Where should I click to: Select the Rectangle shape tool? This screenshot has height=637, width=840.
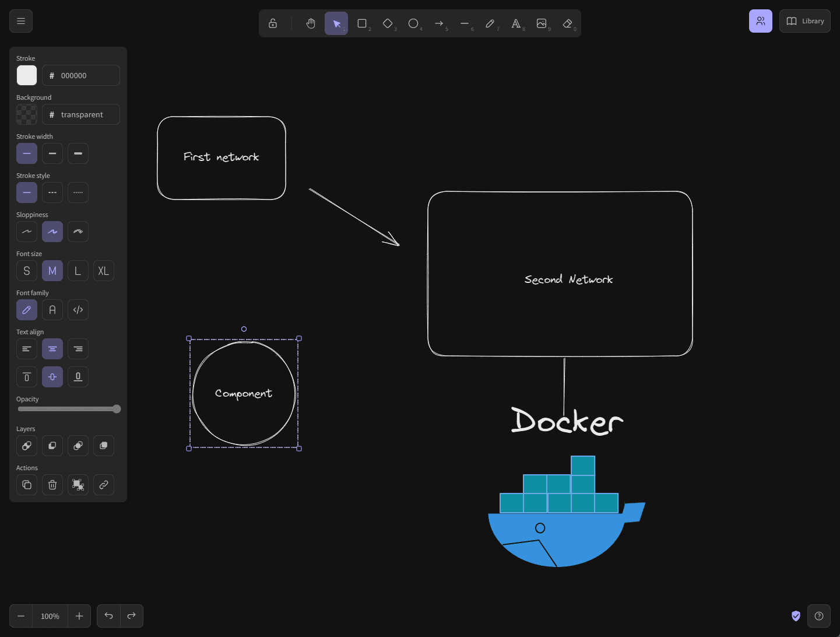point(362,23)
